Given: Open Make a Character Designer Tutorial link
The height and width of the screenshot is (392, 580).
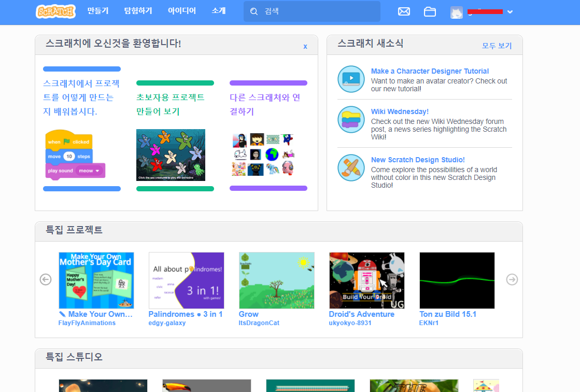Looking at the screenshot, I should point(430,71).
